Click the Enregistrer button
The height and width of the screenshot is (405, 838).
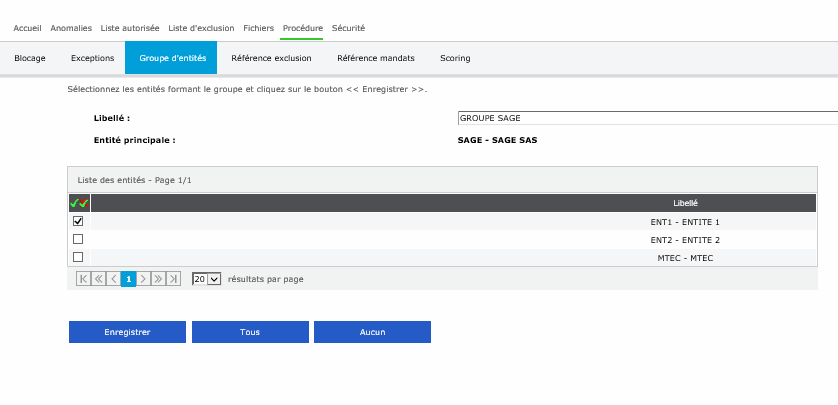click(127, 332)
